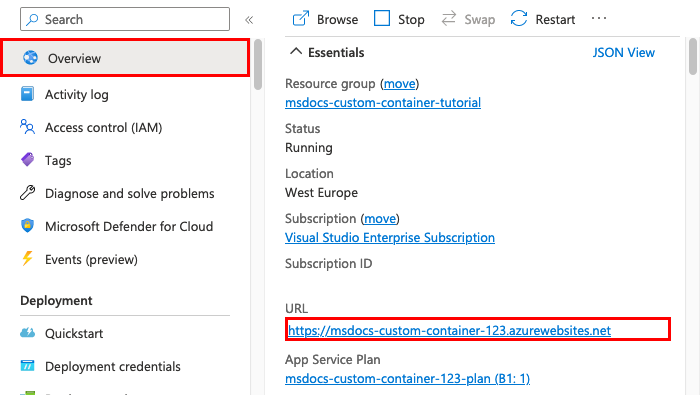This screenshot has width=700, height=395.
Task: Click the purple Tags icon
Action: click(27, 159)
